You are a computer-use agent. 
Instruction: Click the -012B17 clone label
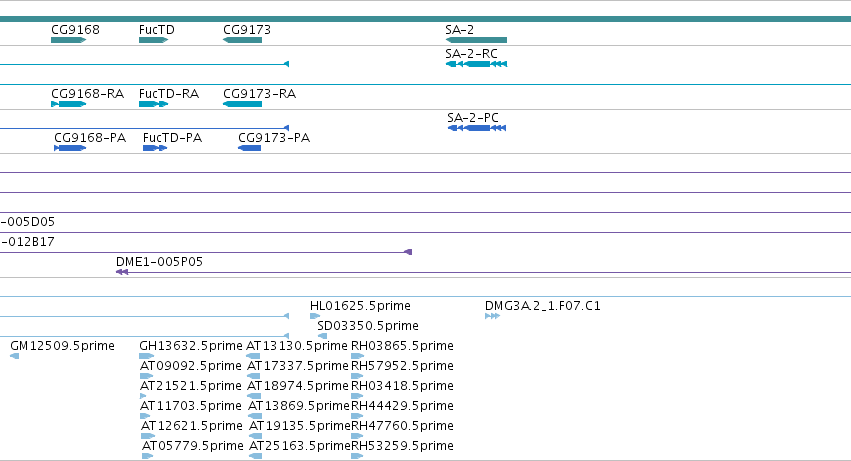coord(27,242)
